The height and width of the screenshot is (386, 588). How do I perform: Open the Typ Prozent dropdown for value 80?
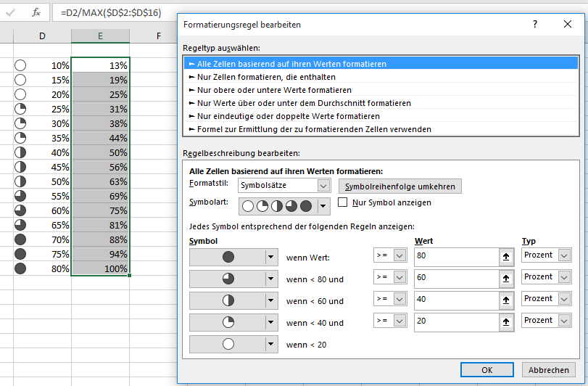pos(564,255)
